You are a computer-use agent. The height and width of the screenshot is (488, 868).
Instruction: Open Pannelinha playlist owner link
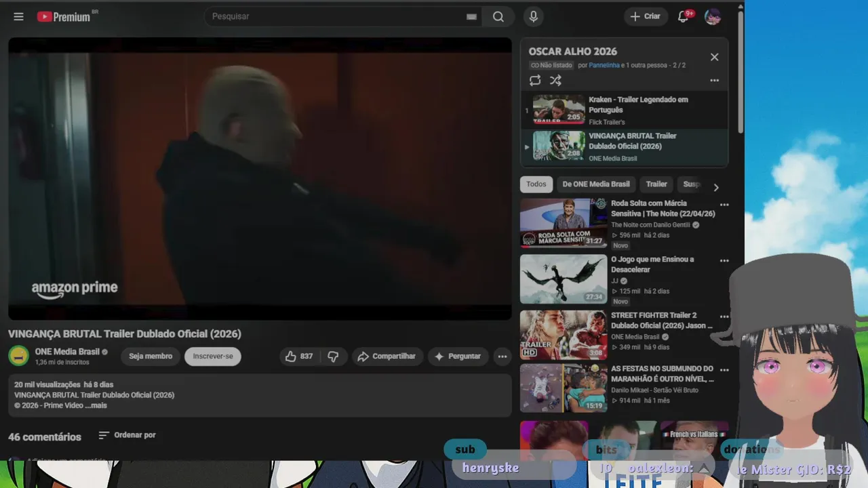[x=604, y=66]
